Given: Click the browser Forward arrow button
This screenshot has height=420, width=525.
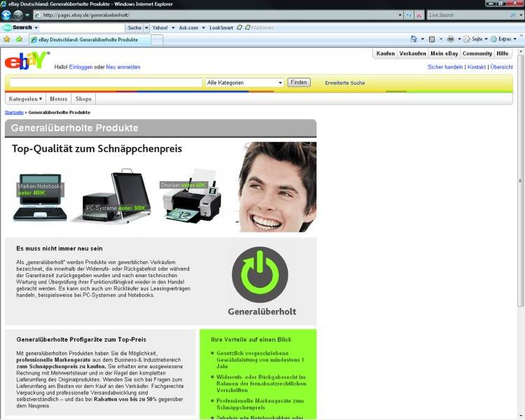Looking at the screenshot, I should pos(18,15).
